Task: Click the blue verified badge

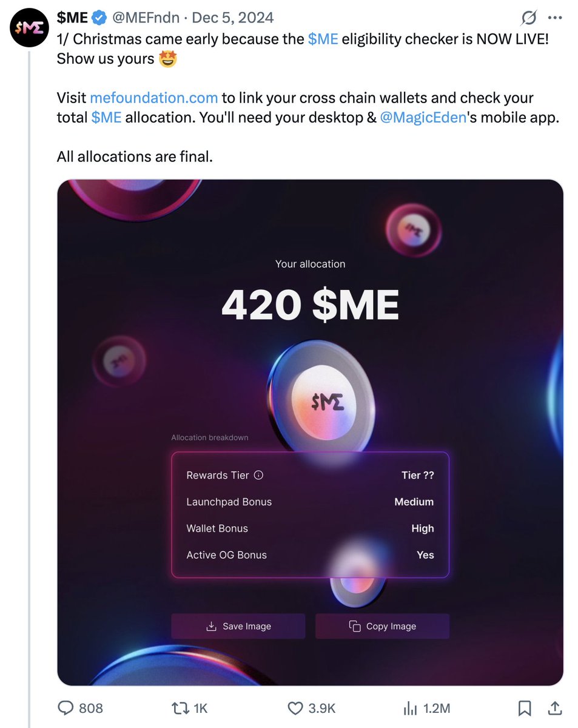Action: pos(100,18)
